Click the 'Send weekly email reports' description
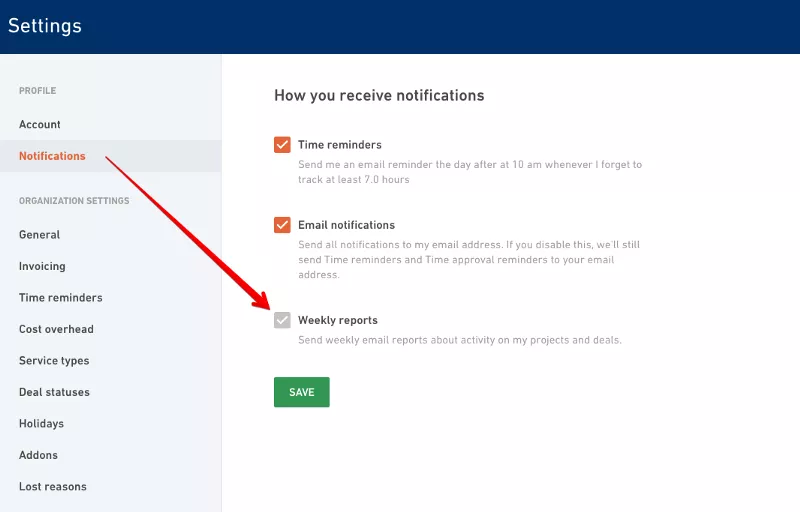This screenshot has height=512, width=800. click(460, 340)
